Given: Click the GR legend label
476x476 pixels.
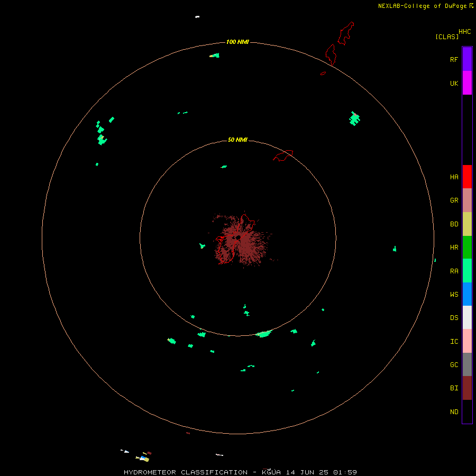Looking at the screenshot, I should point(454,200).
